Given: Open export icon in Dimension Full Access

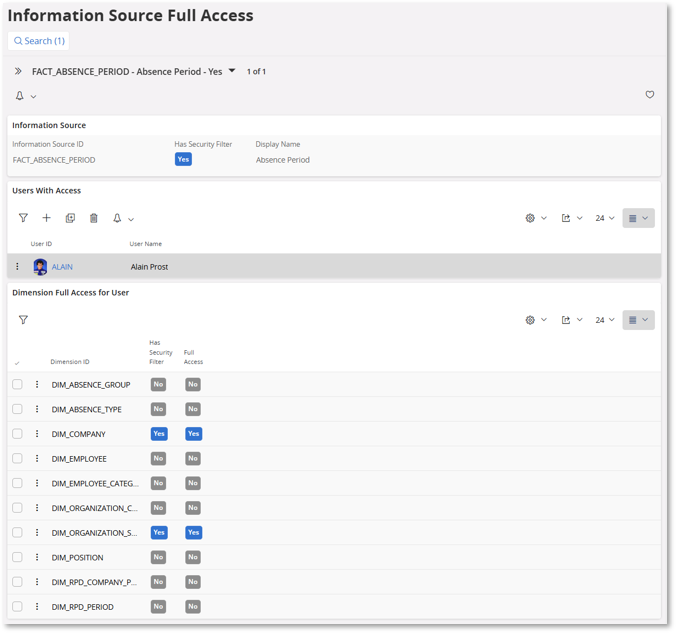Looking at the screenshot, I should point(566,320).
